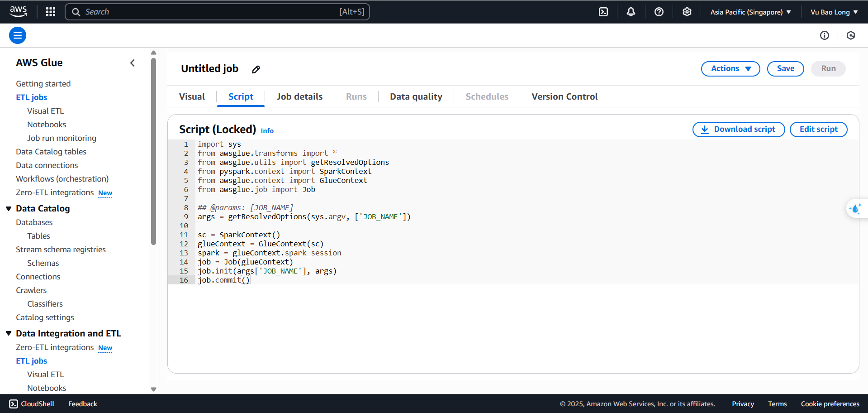Open the Asia Pacific (Singapore) region dropdown
This screenshot has width=868, height=413.
click(750, 12)
